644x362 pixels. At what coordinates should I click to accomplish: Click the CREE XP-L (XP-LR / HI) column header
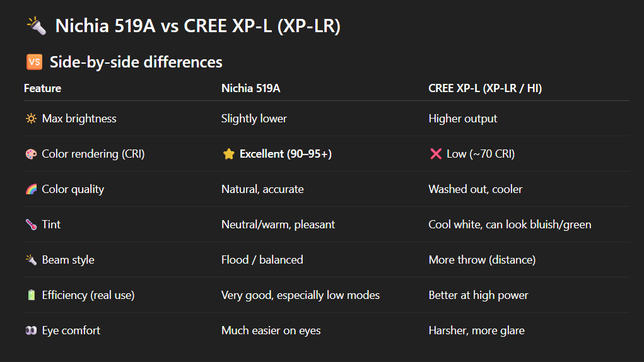click(485, 88)
